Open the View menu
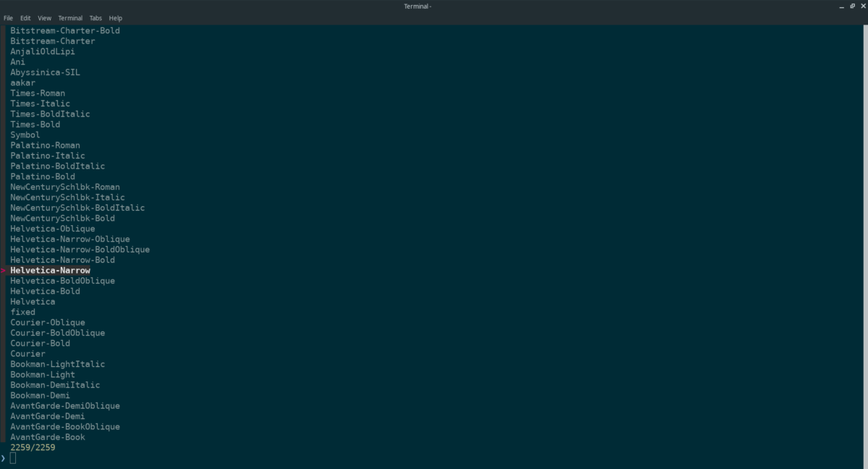Image resolution: width=868 pixels, height=469 pixels. [x=43, y=18]
